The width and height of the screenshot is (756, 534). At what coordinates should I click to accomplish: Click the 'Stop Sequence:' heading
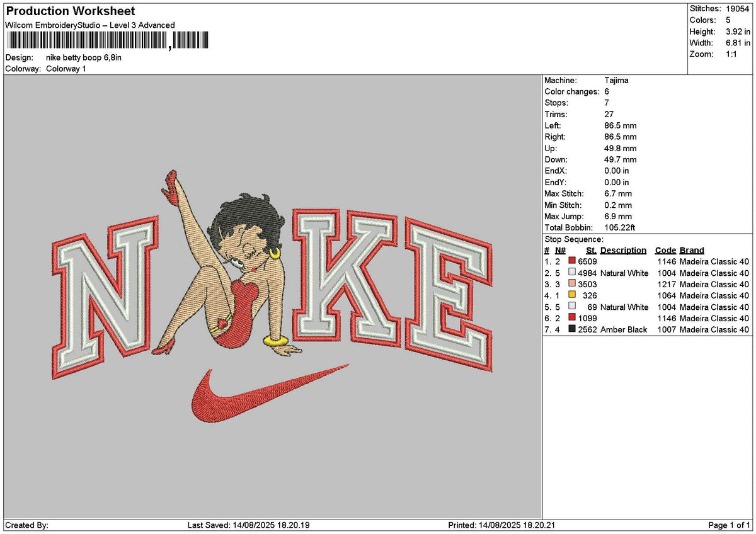(574, 239)
